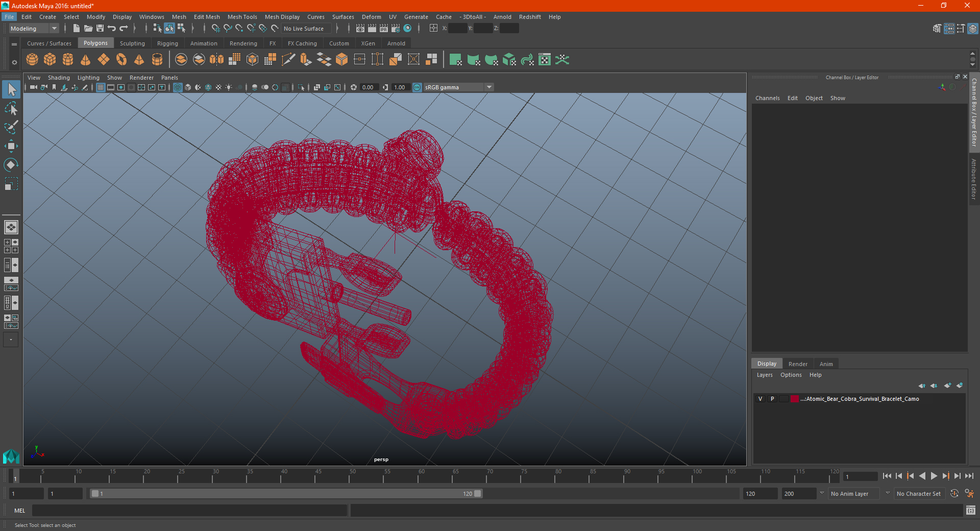Create a polygon pipe from the shelf
The height and width of the screenshot is (531, 980).
pos(157,60)
